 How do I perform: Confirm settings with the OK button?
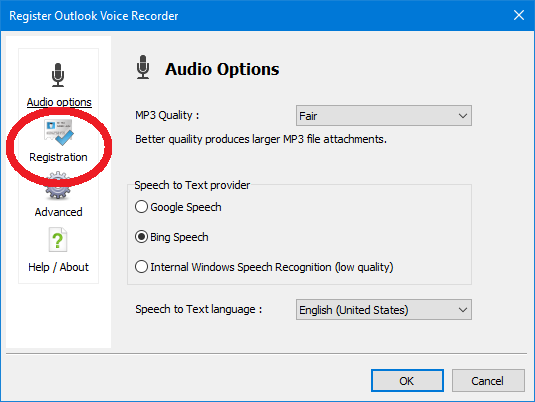tap(407, 381)
